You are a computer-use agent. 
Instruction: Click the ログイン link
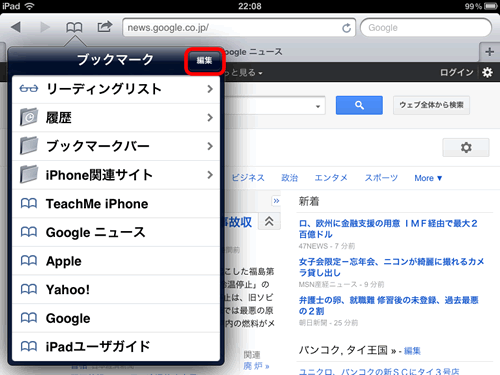[456, 72]
